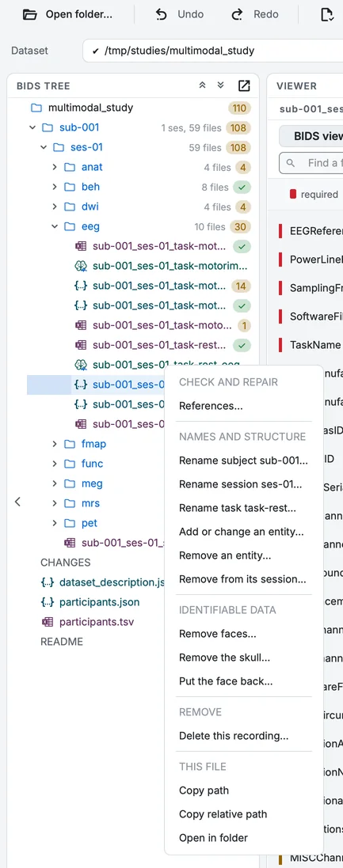This screenshot has width=343, height=868.
Task: Click the green check badge on beh
Action: tap(242, 187)
